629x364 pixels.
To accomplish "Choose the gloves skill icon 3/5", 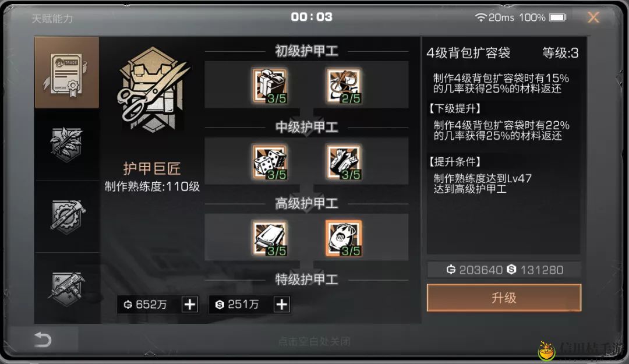I will pos(344,162).
